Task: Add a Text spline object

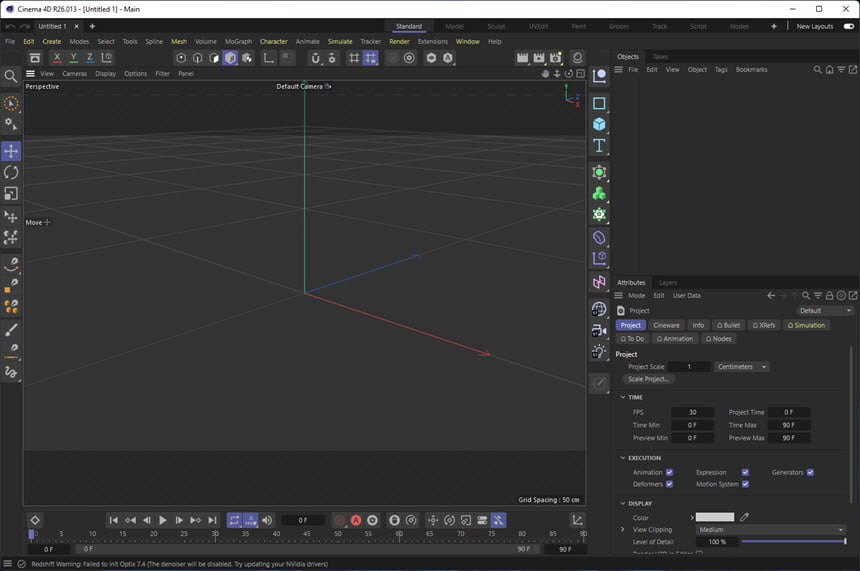Action: pos(599,145)
